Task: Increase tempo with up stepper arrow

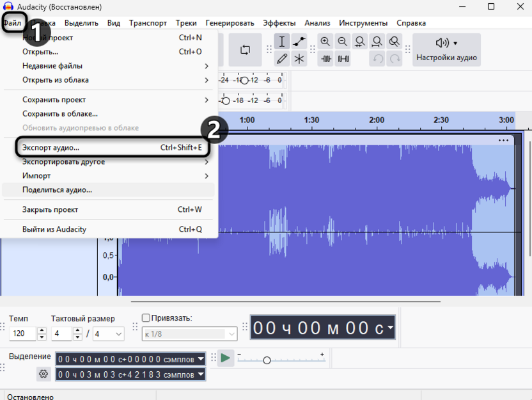Action: point(42,330)
